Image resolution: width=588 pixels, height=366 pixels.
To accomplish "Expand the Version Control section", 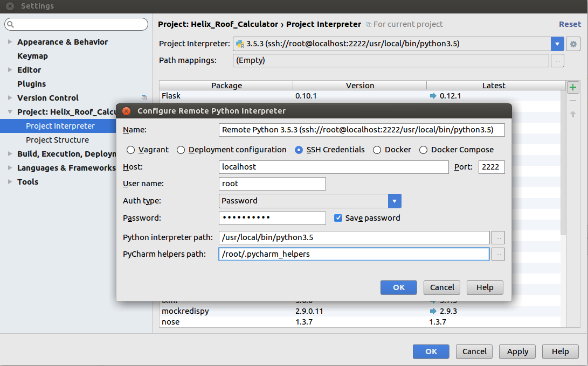I will (x=10, y=98).
